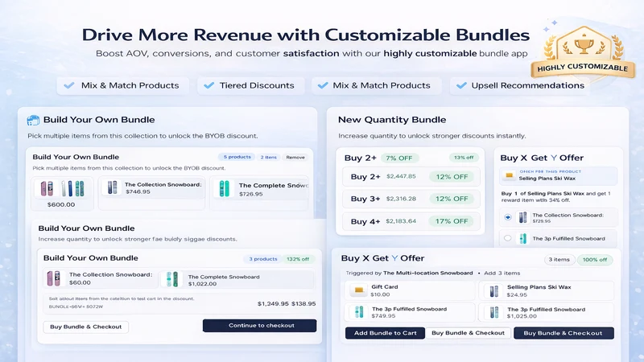Click The Collection Snowboard $60.00 product image

(x=54, y=278)
